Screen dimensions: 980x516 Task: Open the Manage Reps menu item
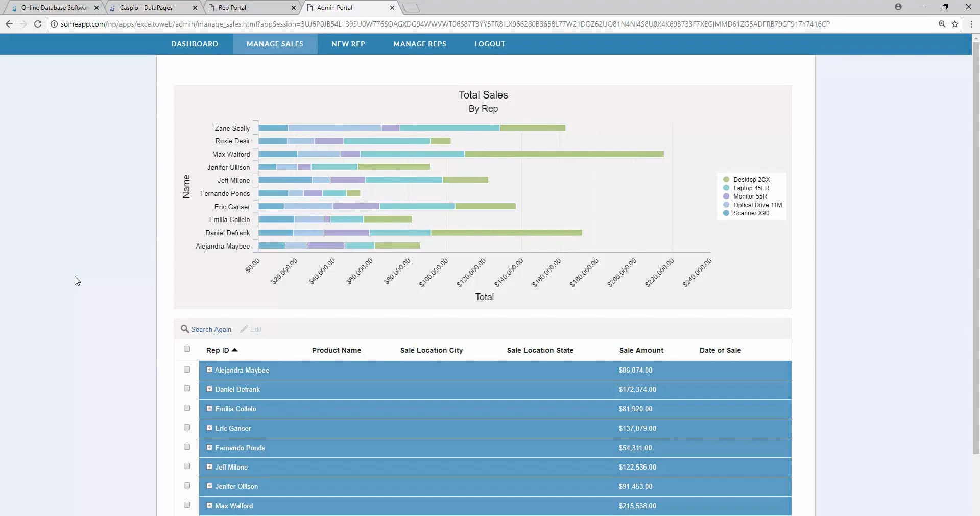[419, 44]
